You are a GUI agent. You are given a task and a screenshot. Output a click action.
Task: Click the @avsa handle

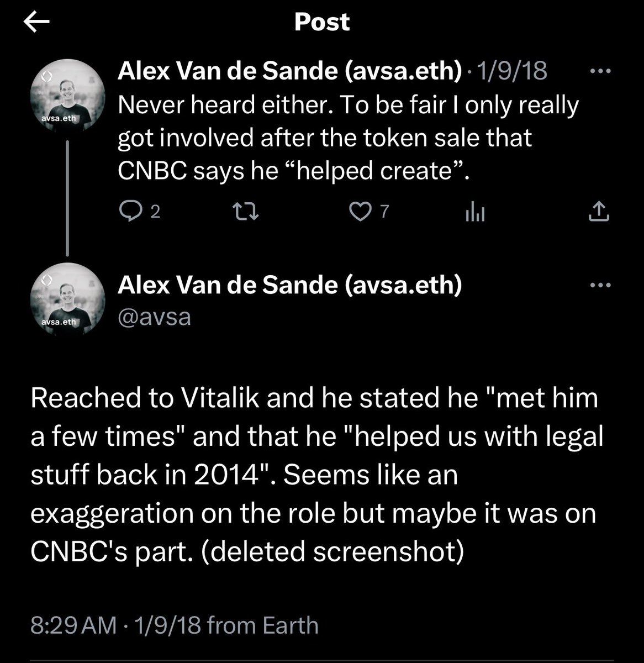pos(154,317)
